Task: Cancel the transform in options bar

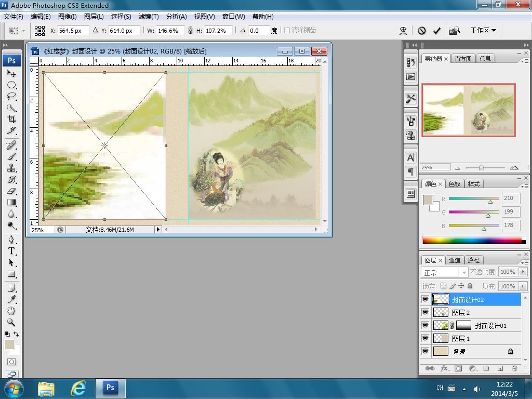Action: [x=422, y=31]
